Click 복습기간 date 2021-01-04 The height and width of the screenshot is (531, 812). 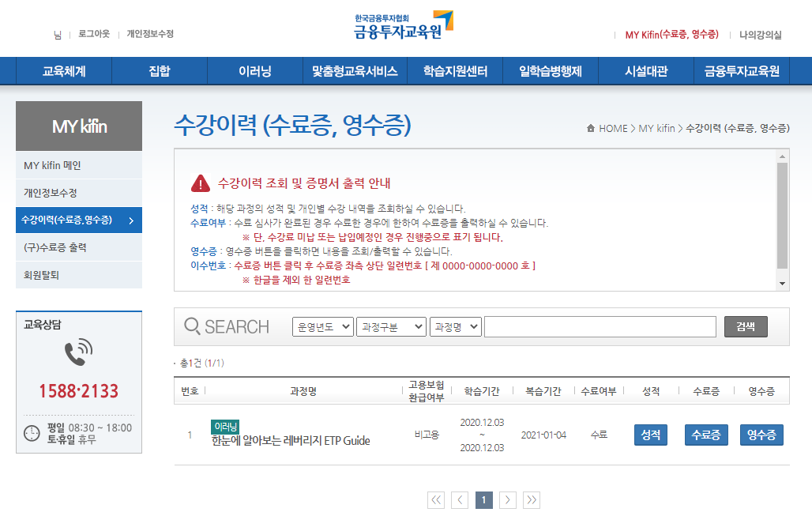click(543, 435)
